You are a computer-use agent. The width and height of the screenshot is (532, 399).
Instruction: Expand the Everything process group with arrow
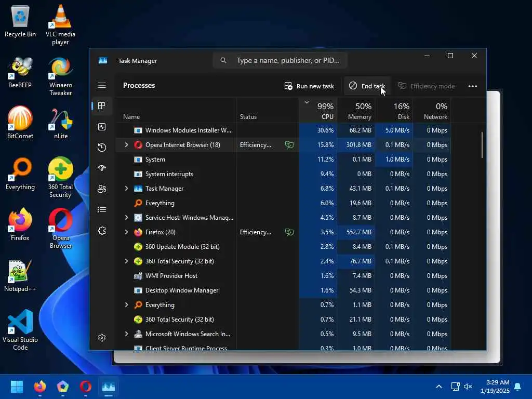tap(126, 304)
